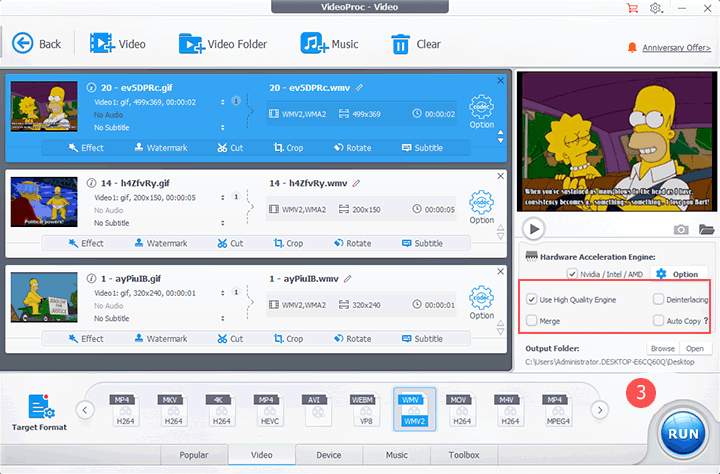
Task: Select AVI format
Action: pyautogui.click(x=317, y=410)
